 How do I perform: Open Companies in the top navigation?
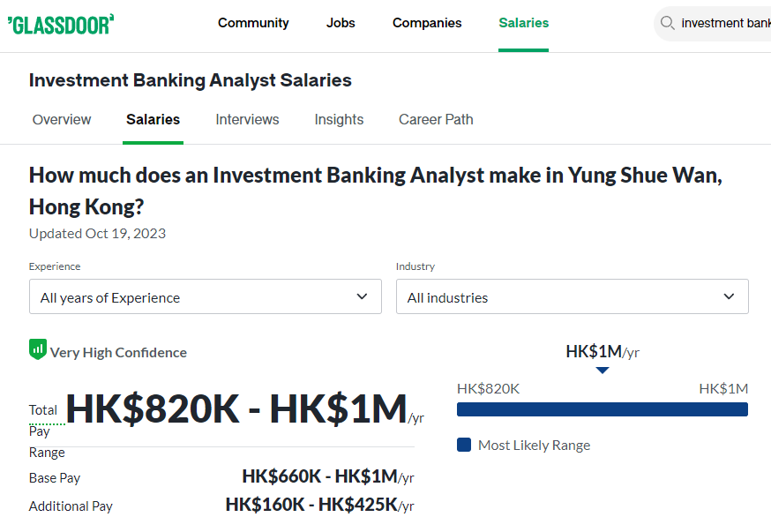(427, 23)
